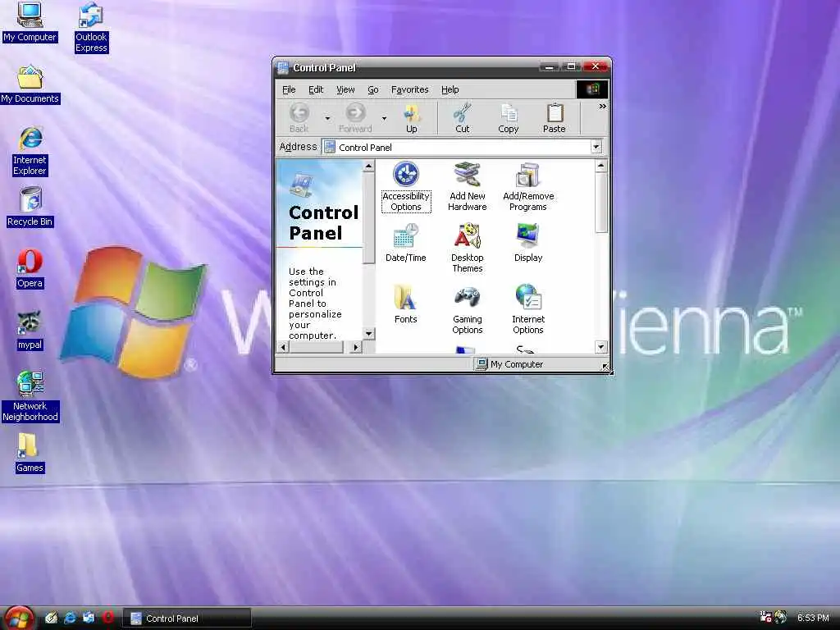Click the Copy toolbar button
Image resolution: width=840 pixels, height=630 pixels.
click(509, 118)
